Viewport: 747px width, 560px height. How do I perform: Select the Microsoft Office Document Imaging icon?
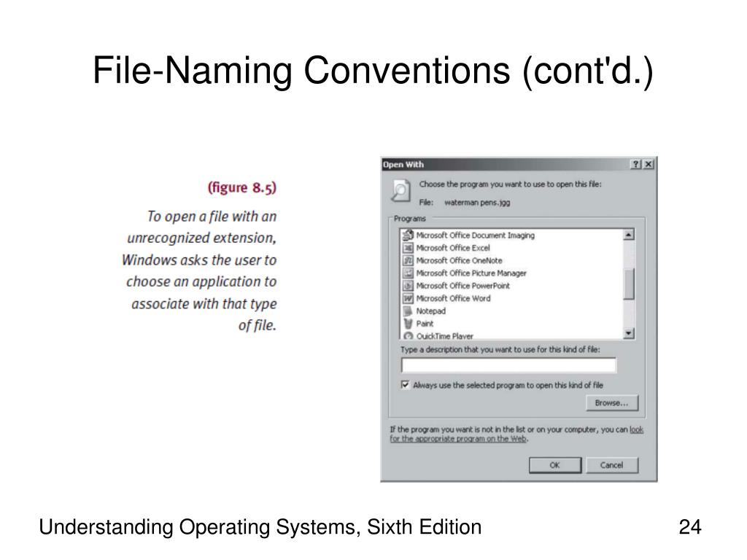(x=408, y=236)
